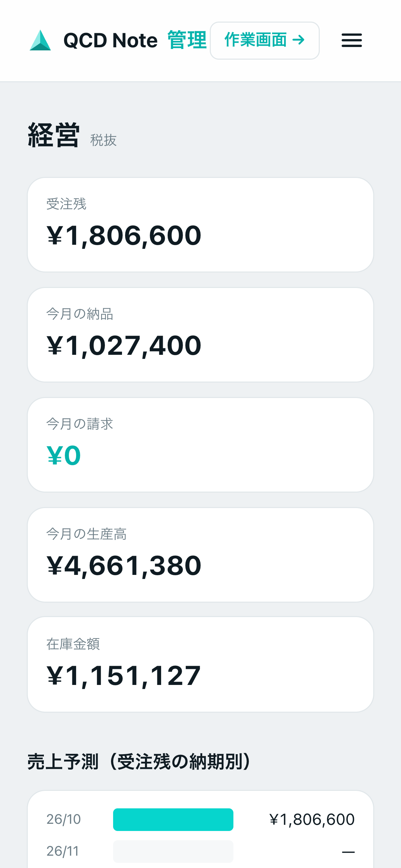
Task: Click the 26/10 forecast row label
Action: point(63,819)
